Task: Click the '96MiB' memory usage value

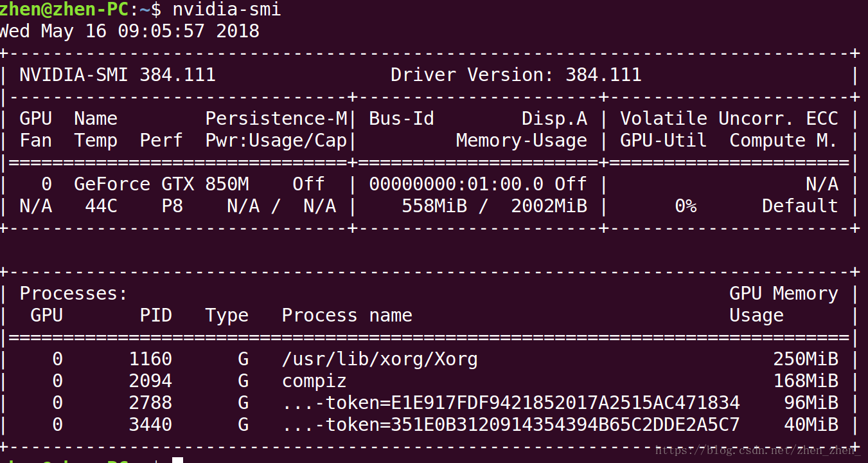Action: 811,403
